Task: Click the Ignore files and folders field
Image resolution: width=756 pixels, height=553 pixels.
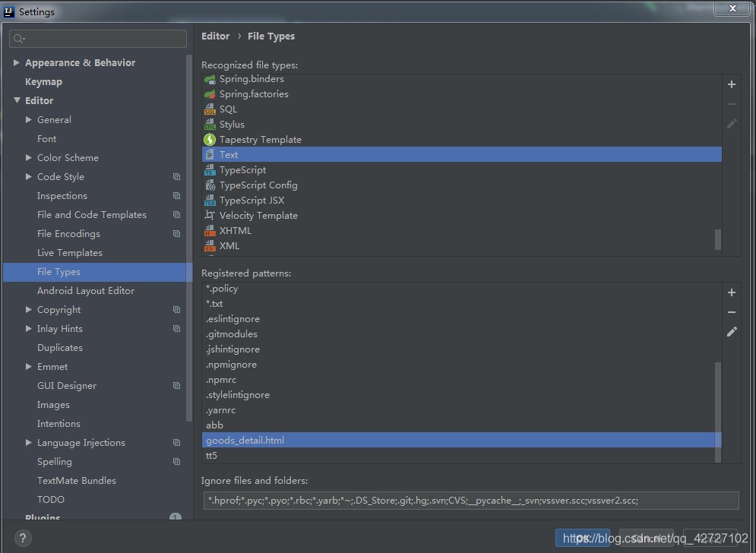Action: pos(471,501)
